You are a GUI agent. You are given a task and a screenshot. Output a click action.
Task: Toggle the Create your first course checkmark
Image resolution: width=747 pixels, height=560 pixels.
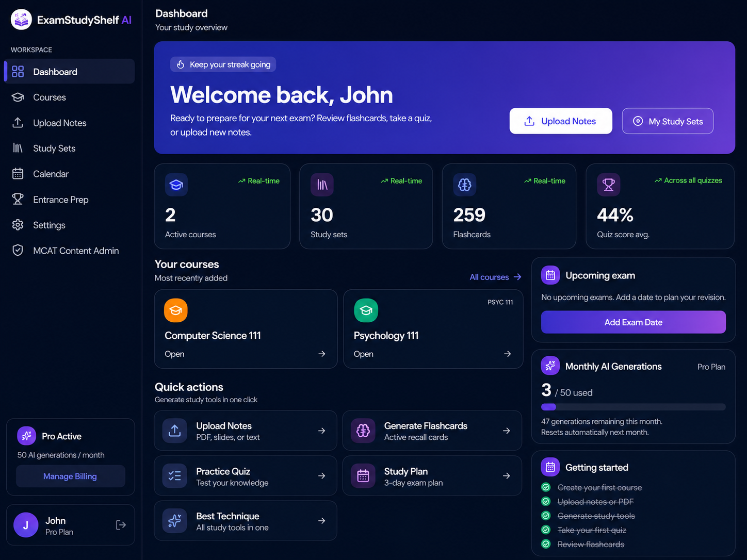[546, 487]
